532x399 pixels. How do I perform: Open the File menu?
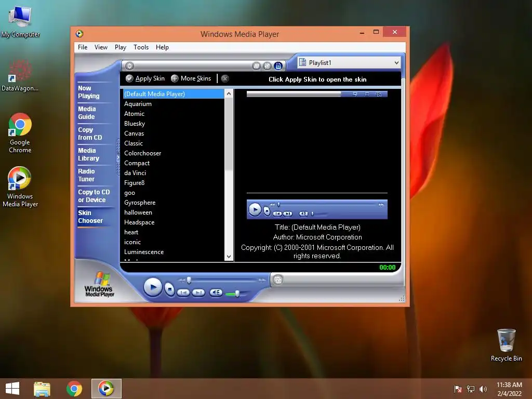click(83, 47)
